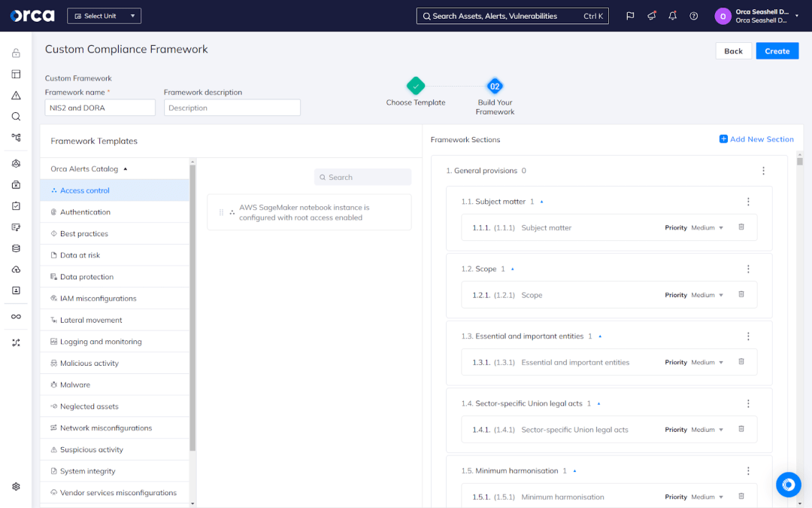Collapse the Orca Alerts Catalog list
The width and height of the screenshot is (812, 508).
click(x=126, y=169)
